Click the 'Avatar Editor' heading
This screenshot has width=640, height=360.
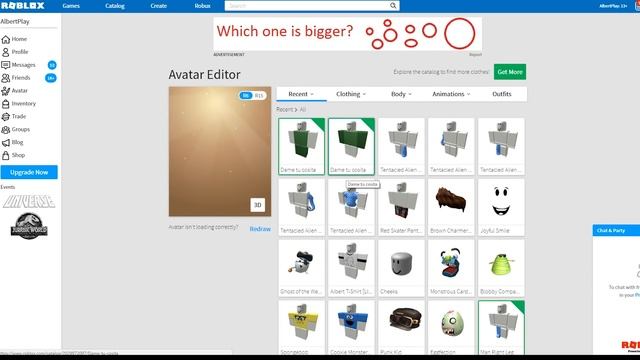click(204, 75)
